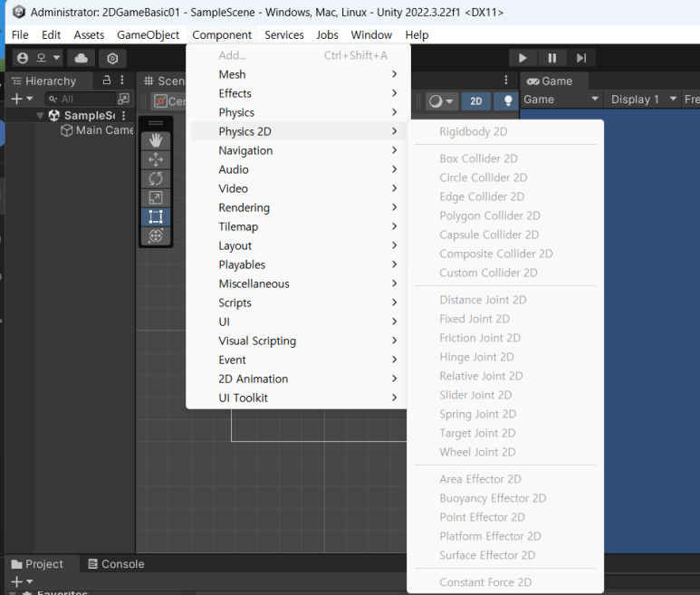Click Box Collider 2D in the submenu
The width and height of the screenshot is (700, 595).
pos(505,158)
